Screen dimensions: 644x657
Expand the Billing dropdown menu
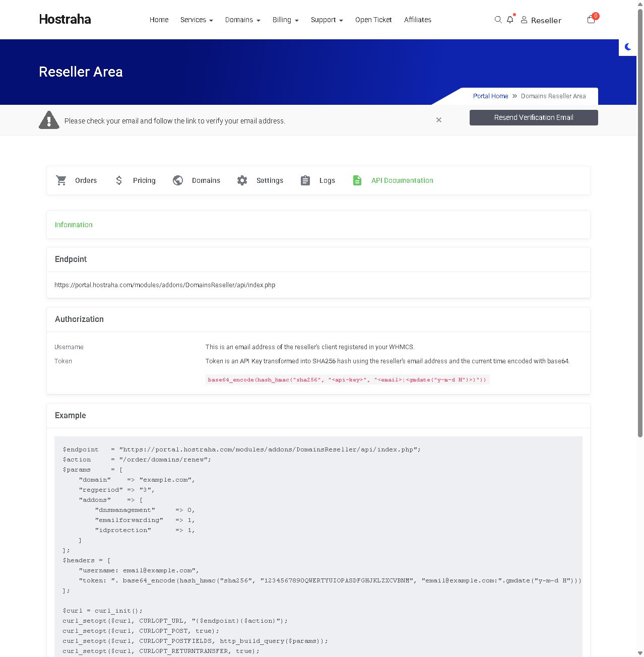tap(286, 20)
